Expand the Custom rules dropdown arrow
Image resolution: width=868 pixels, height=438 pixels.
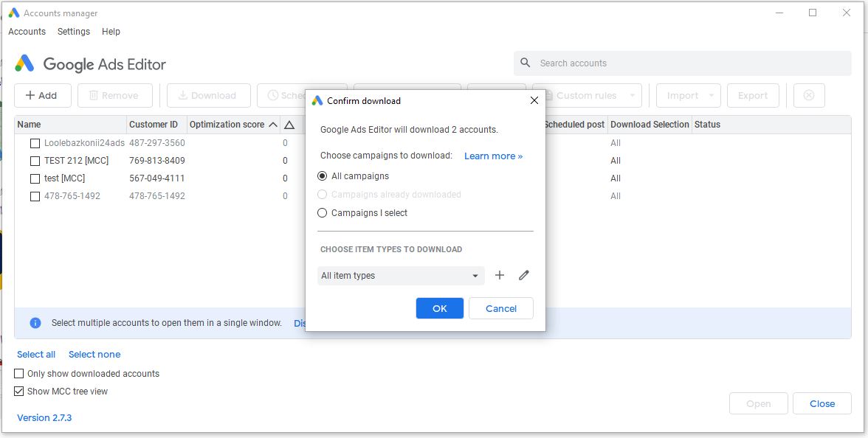point(632,96)
